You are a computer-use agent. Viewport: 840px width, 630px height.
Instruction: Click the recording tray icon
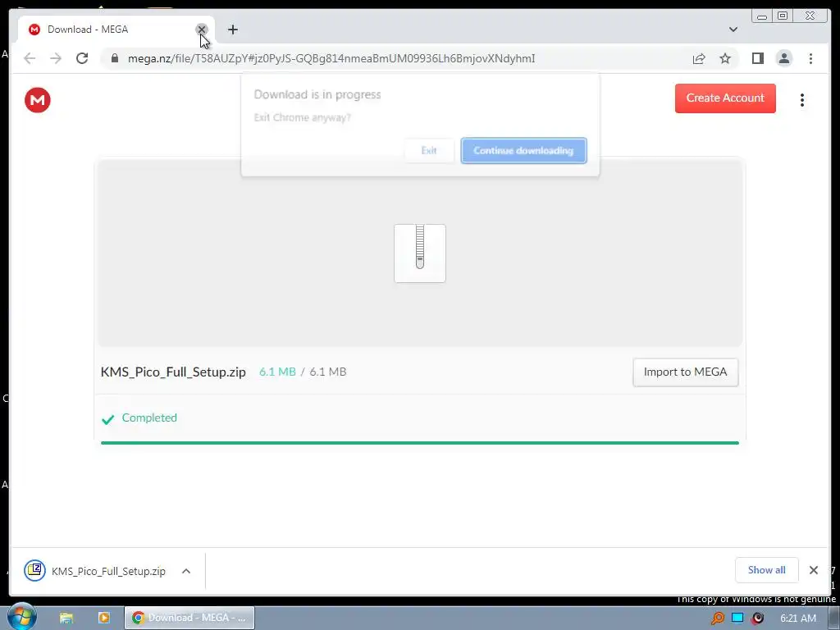point(757,619)
